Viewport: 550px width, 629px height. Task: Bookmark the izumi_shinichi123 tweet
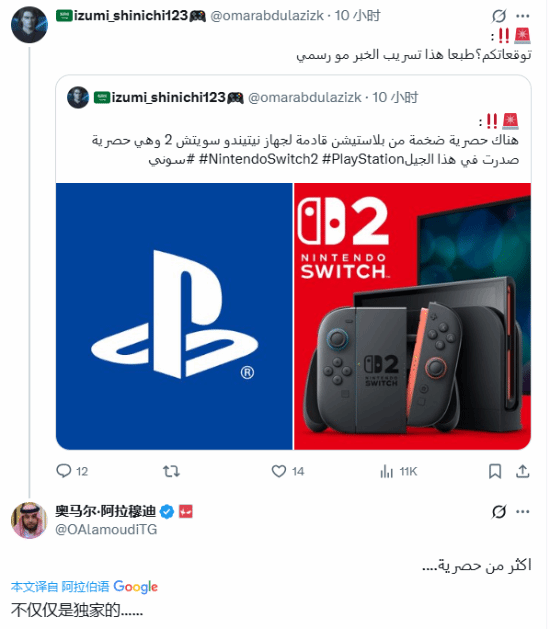(495, 471)
